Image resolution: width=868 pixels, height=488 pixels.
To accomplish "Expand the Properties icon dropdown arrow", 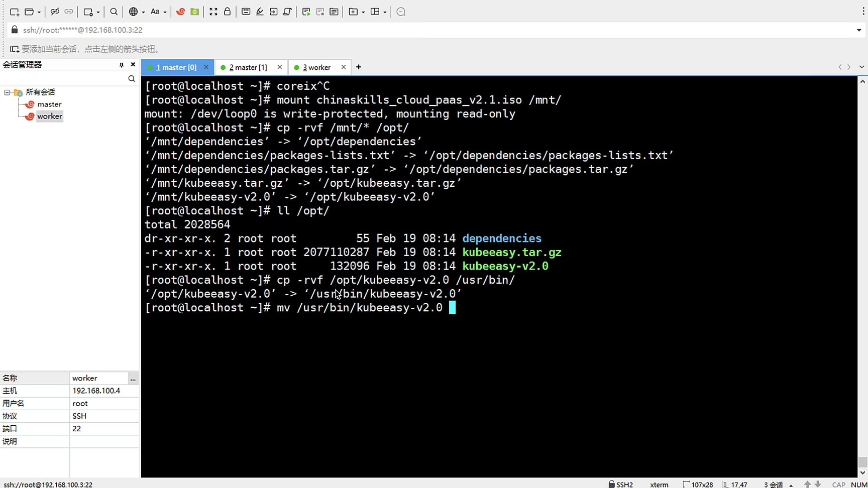I will tap(98, 12).
